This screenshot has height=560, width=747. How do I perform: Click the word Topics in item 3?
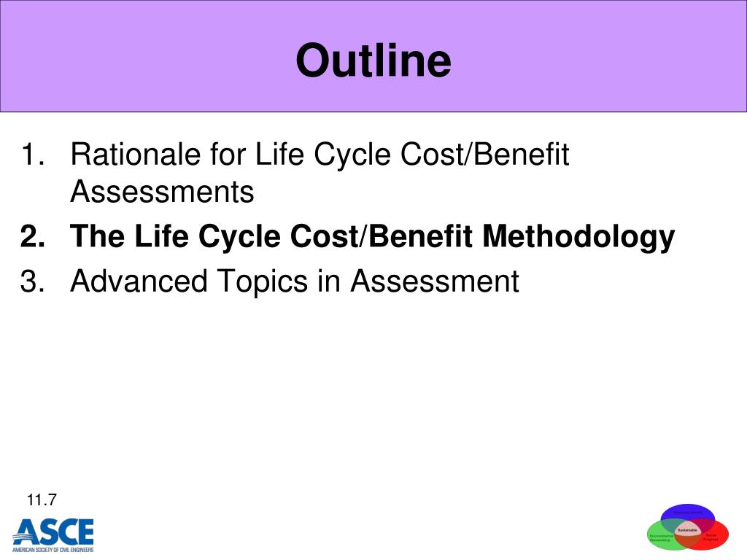click(x=263, y=282)
